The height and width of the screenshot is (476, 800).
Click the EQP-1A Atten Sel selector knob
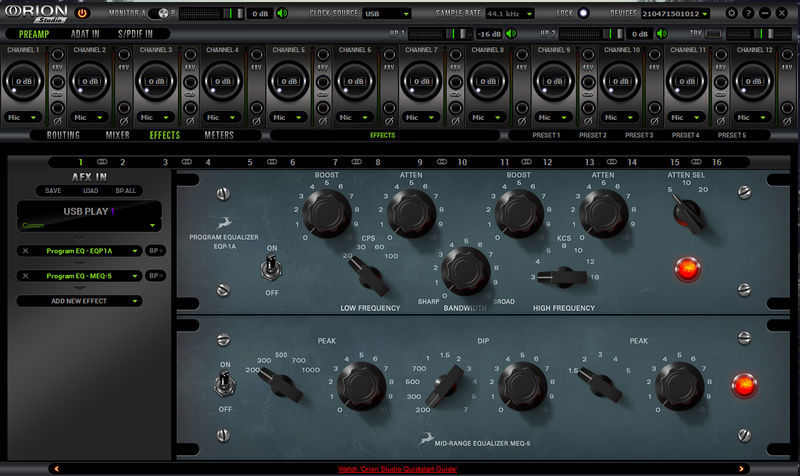coord(689,214)
